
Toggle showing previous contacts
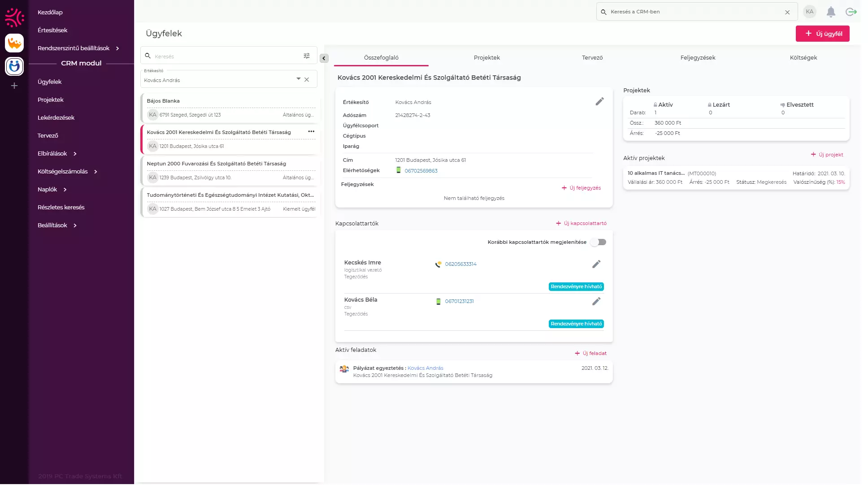click(598, 242)
